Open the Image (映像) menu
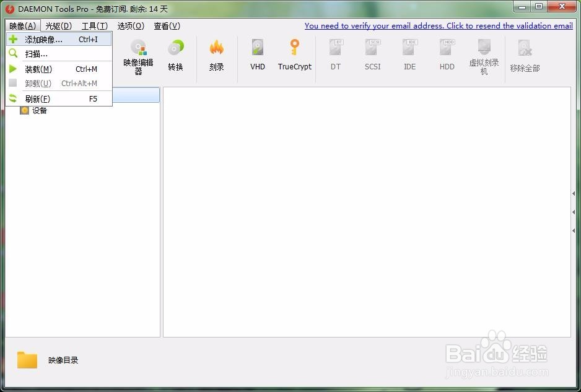The width and height of the screenshot is (581, 392). coord(23,26)
